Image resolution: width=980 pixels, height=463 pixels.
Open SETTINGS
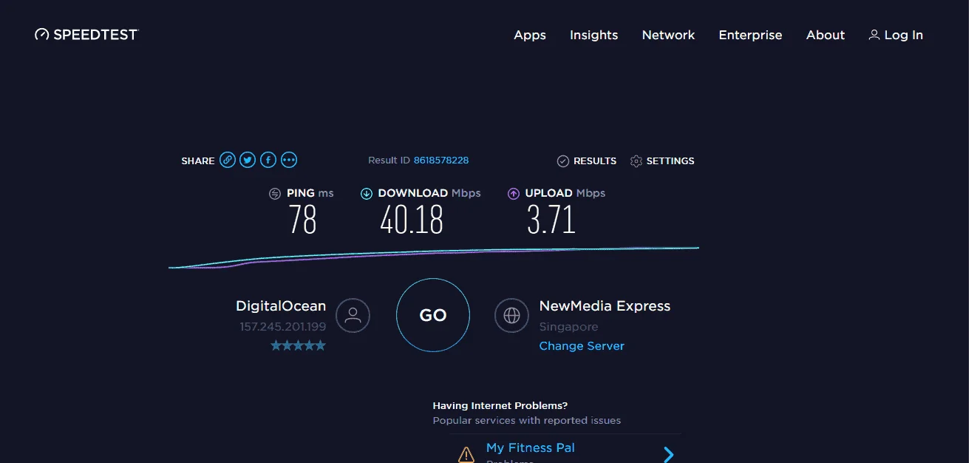pyautogui.click(x=670, y=160)
